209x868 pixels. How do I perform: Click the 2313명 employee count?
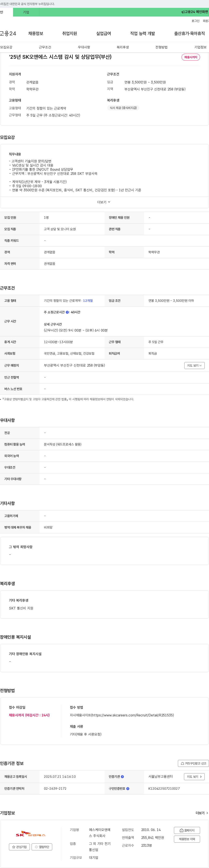click(x=147, y=845)
